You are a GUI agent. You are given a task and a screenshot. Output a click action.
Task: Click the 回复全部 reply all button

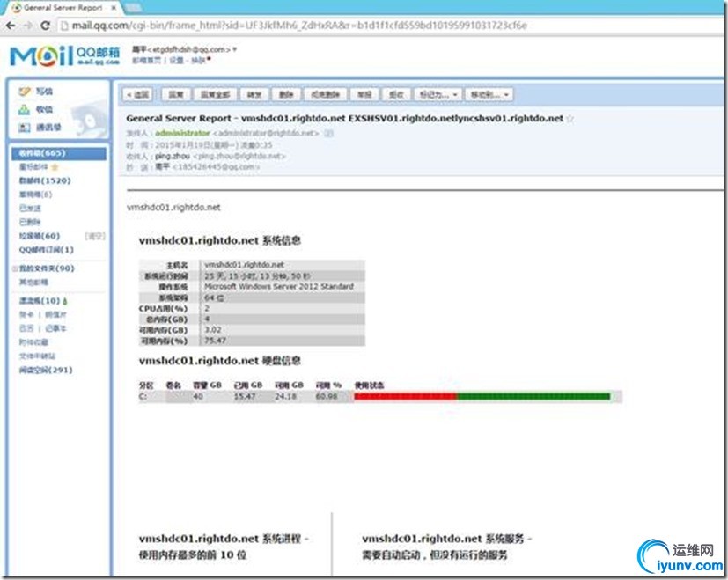tap(215, 95)
